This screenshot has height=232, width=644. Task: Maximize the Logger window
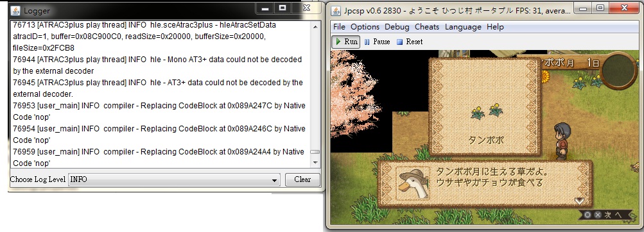pos(282,8)
